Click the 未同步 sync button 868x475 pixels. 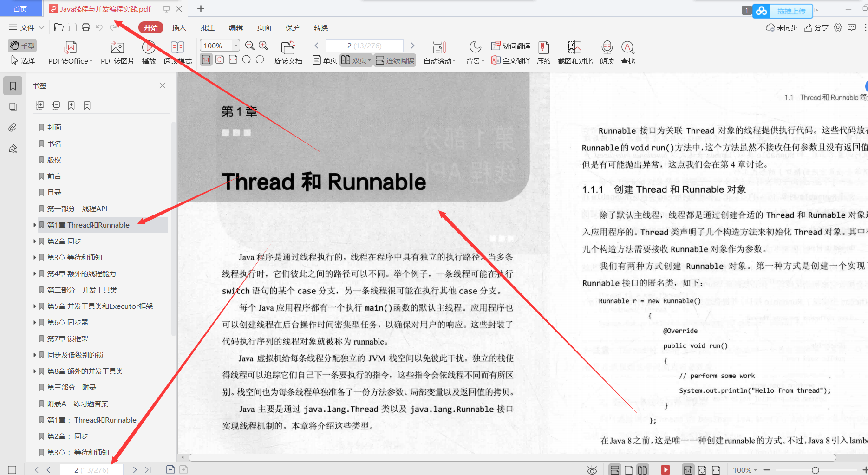(x=782, y=27)
